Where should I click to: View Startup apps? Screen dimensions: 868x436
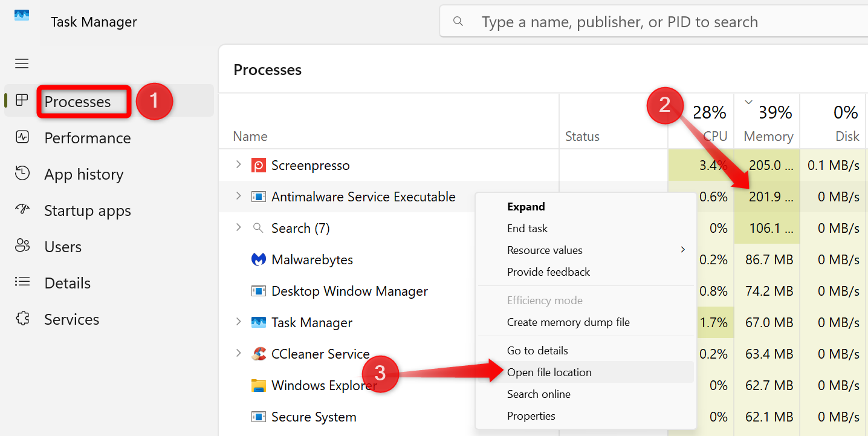coord(87,210)
